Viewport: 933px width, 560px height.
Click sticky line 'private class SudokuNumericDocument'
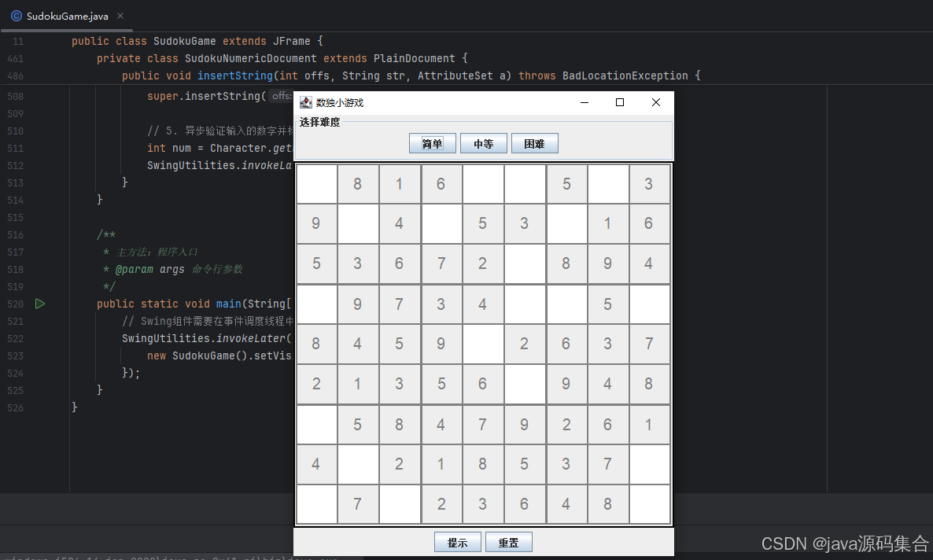pyautogui.click(x=282, y=58)
